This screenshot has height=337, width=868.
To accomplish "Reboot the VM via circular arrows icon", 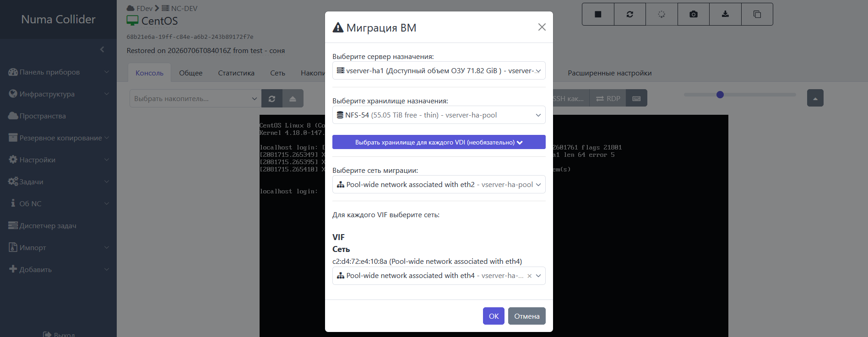I will [630, 14].
